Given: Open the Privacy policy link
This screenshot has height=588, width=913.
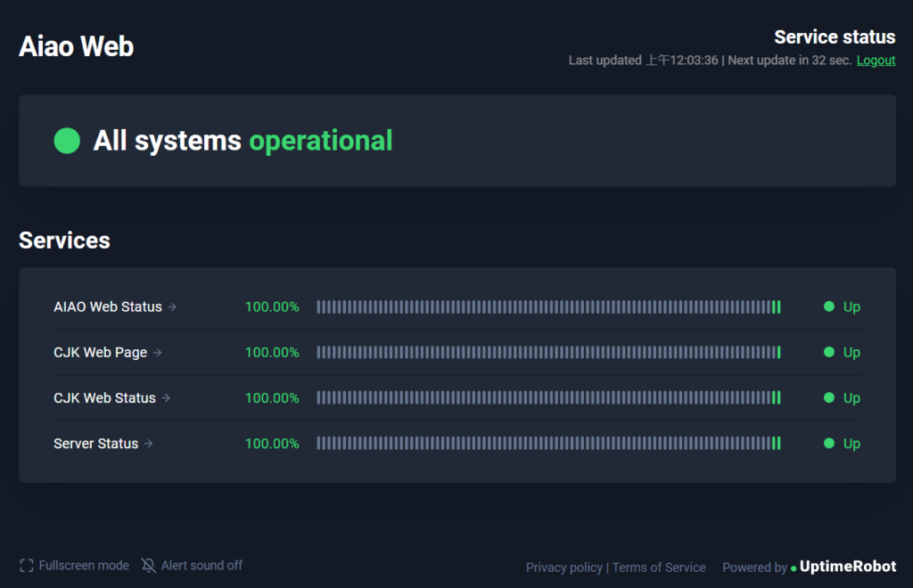Looking at the screenshot, I should pyautogui.click(x=564, y=568).
